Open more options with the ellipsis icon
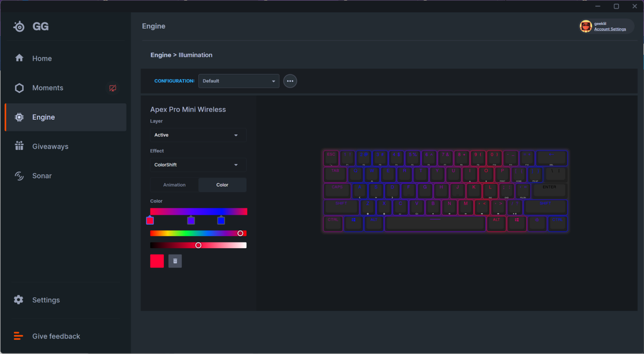Image resolution: width=644 pixels, height=354 pixels. pyautogui.click(x=290, y=81)
